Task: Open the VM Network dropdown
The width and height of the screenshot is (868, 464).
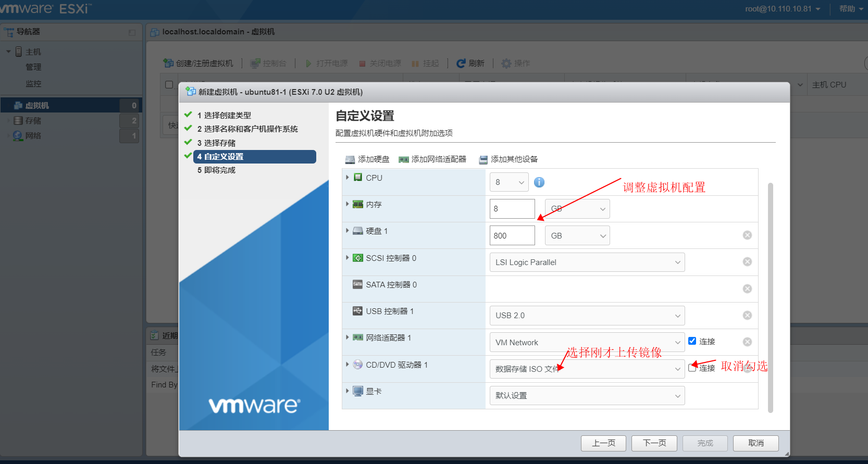Action: 587,343
